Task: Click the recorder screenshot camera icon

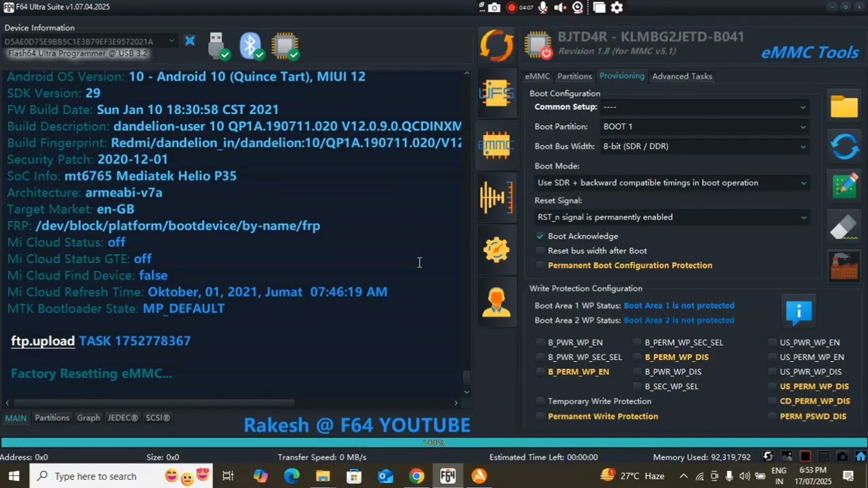Action: click(x=494, y=7)
